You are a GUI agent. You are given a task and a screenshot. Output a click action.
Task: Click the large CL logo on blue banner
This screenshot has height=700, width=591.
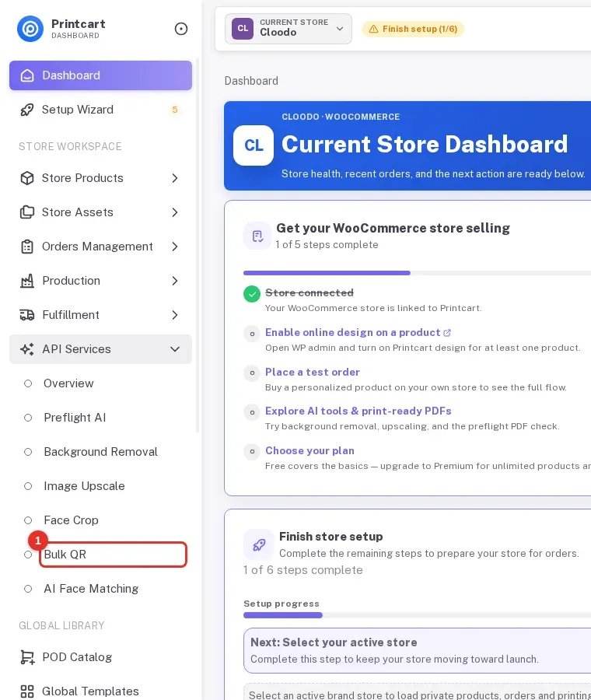point(254,145)
